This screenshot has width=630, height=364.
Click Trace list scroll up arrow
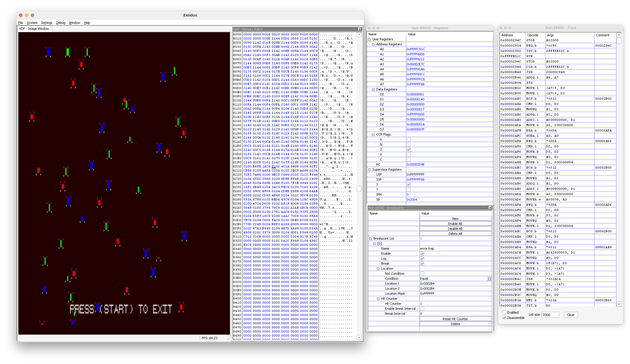click(x=619, y=35)
